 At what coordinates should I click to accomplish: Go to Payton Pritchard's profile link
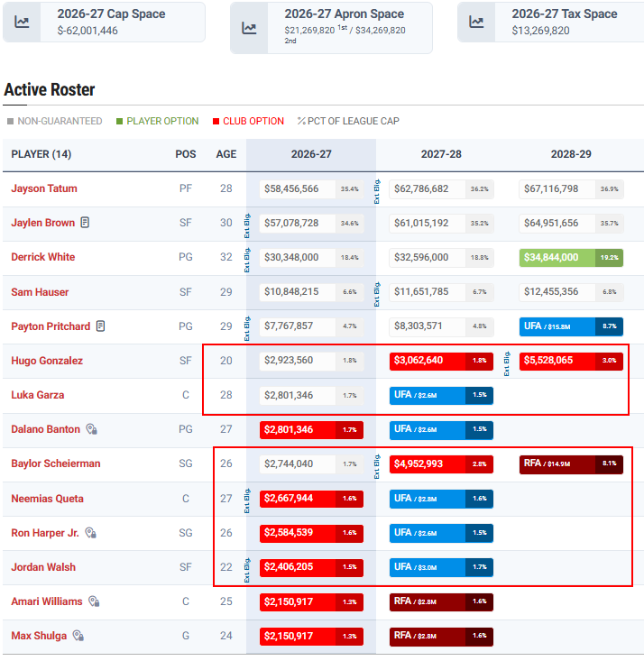point(51,326)
